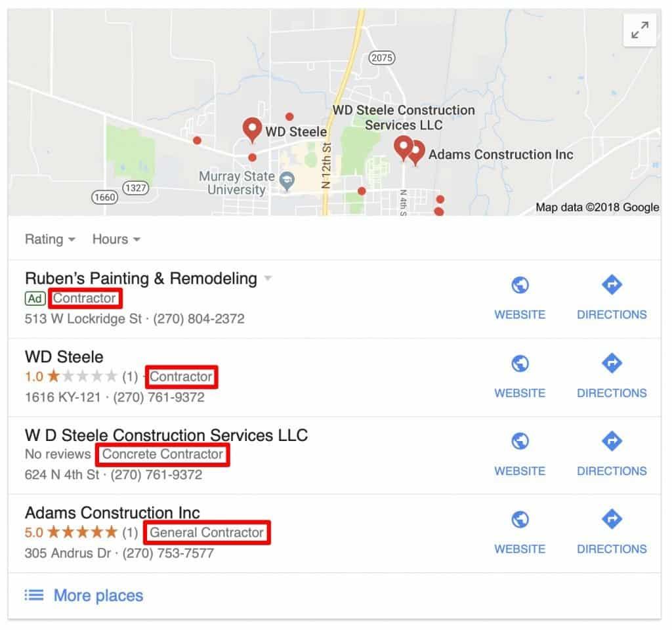The image size is (672, 630).
Task: Select Adams Construction Inc map pin
Action: coord(415,152)
